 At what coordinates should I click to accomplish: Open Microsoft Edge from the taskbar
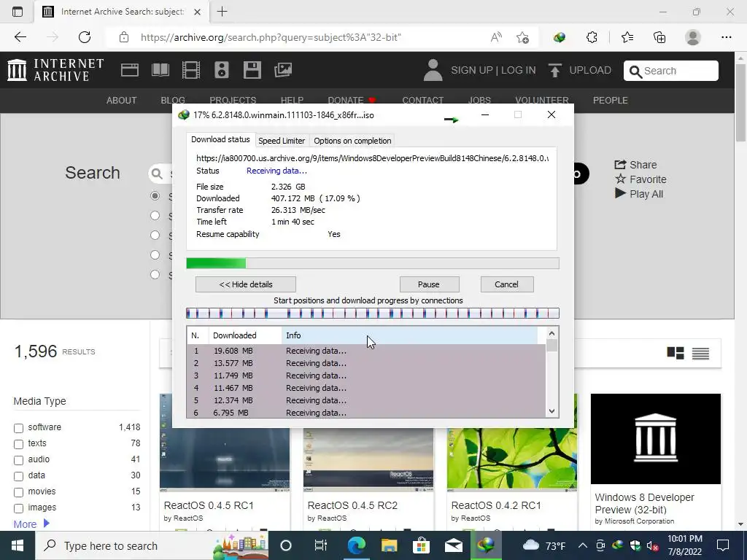356,545
